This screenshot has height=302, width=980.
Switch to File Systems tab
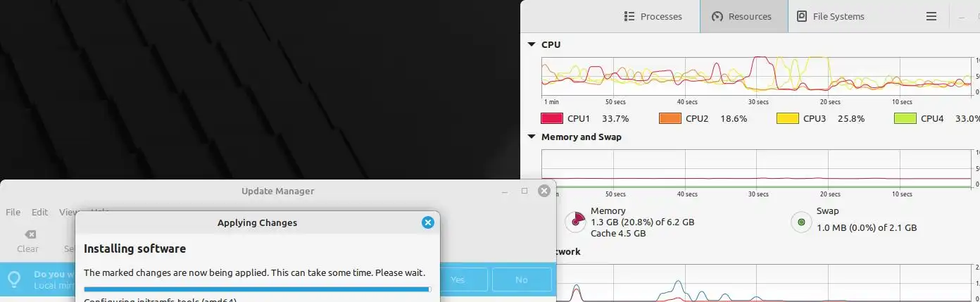click(831, 16)
